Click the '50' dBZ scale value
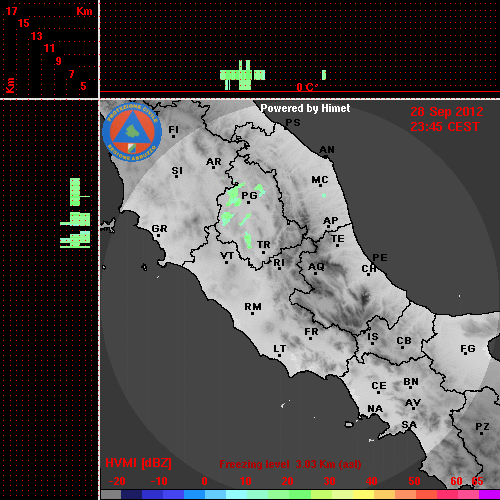The image size is (500, 500). (414, 481)
